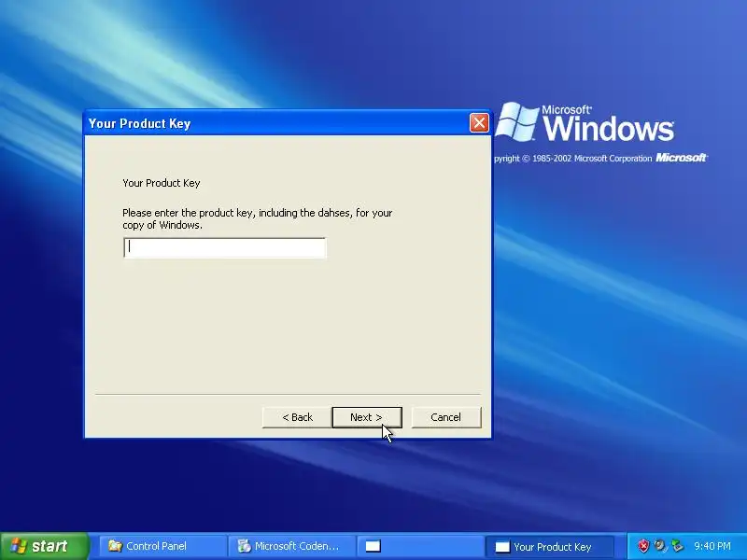Open the second system tray icon
Screen dimensions: 747x560
[x=660, y=546]
